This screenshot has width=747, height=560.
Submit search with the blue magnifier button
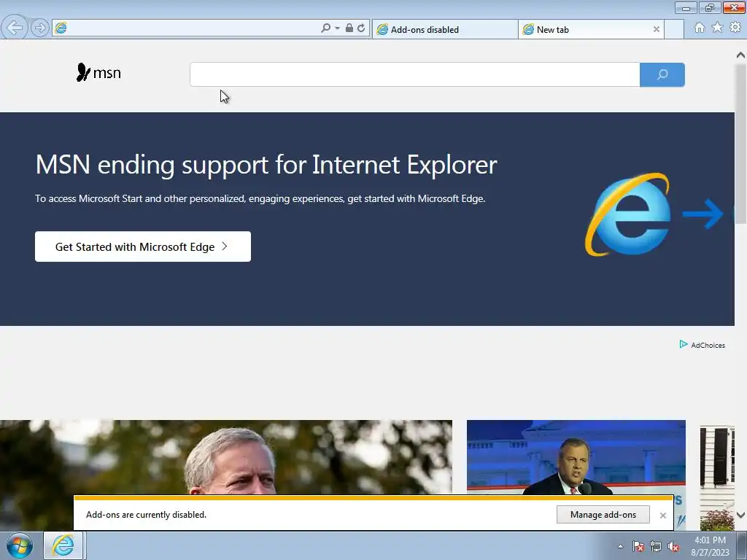[662, 74]
